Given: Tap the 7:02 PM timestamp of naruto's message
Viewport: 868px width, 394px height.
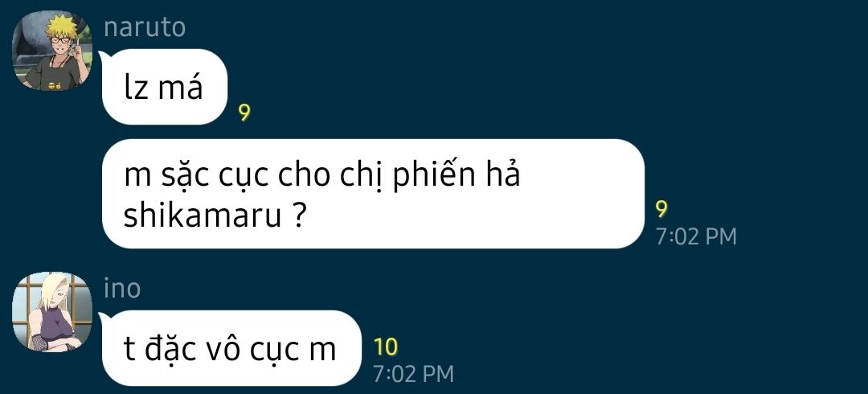Looking at the screenshot, I should (x=696, y=236).
